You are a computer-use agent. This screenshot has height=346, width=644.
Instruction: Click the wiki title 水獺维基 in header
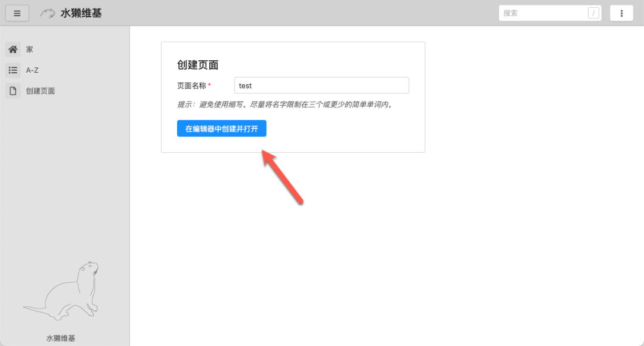[80, 13]
